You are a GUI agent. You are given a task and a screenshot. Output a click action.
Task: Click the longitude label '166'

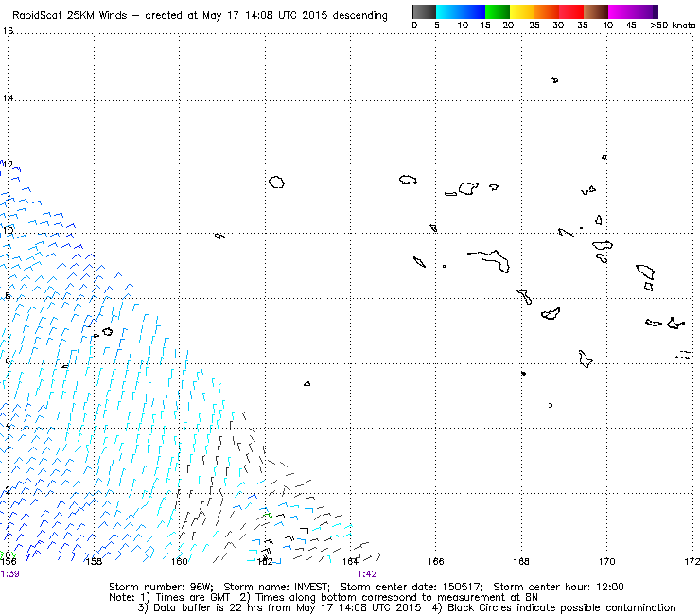(x=436, y=561)
